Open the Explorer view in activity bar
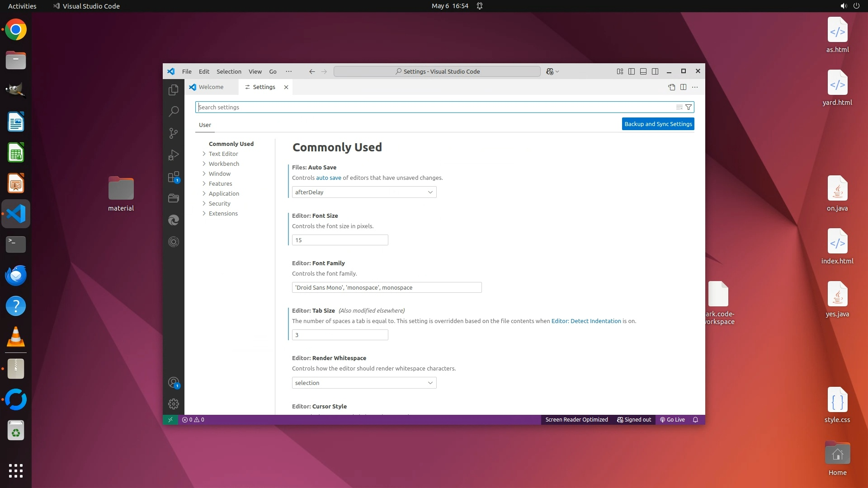This screenshot has width=868, height=488. [173, 90]
